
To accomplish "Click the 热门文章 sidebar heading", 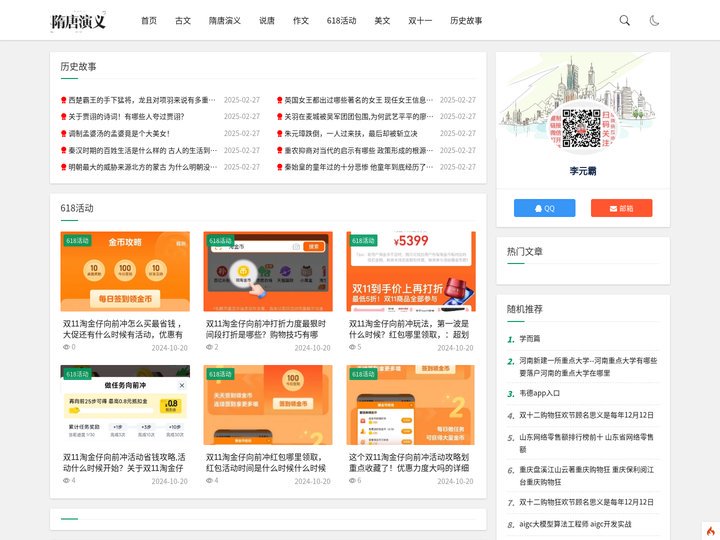I will (524, 251).
